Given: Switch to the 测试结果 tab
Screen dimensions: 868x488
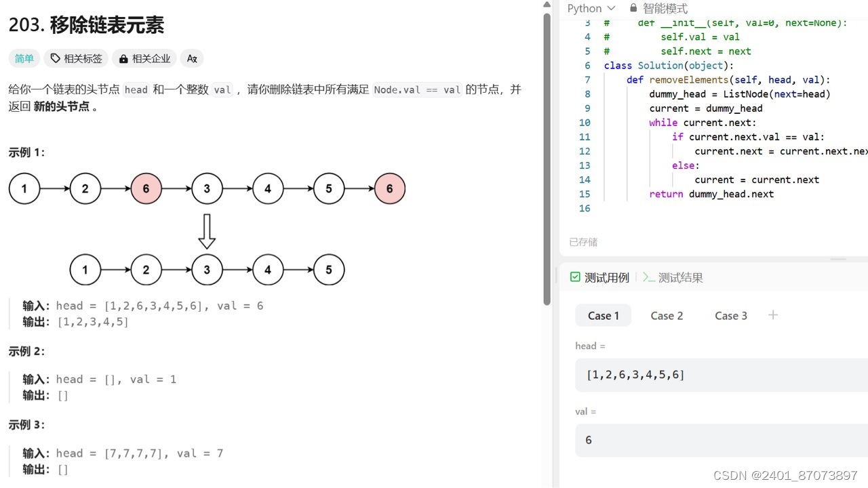Looking at the screenshot, I should [673, 277].
